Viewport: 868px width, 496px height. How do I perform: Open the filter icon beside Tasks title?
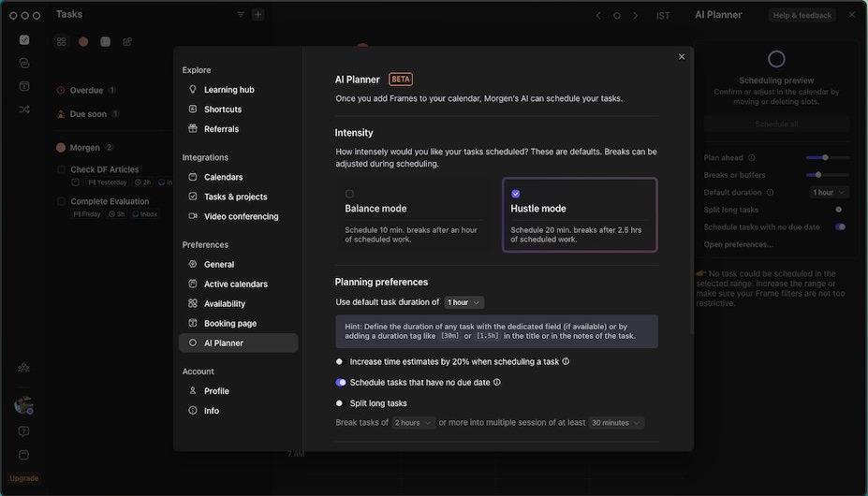click(x=241, y=15)
